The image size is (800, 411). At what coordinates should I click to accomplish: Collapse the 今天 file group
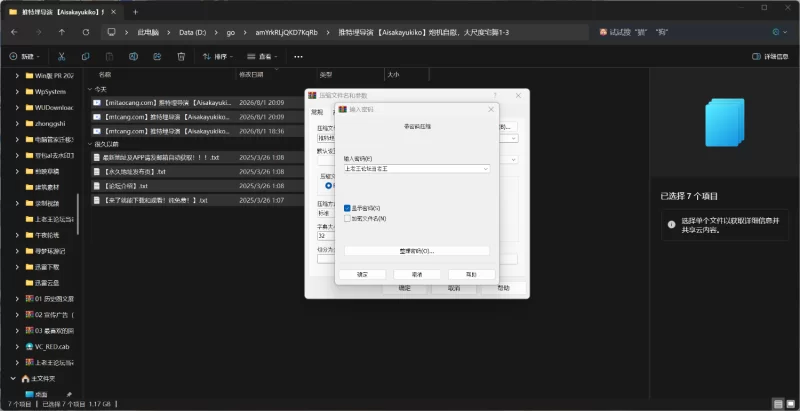[x=90, y=89]
